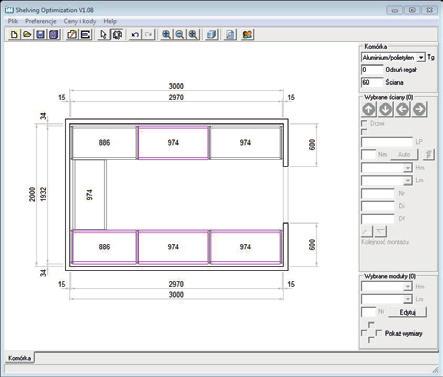Toggle the unlabeled checkbox below Drzwi
Image resolution: width=443 pixels, height=377 pixels.
pyautogui.click(x=364, y=132)
